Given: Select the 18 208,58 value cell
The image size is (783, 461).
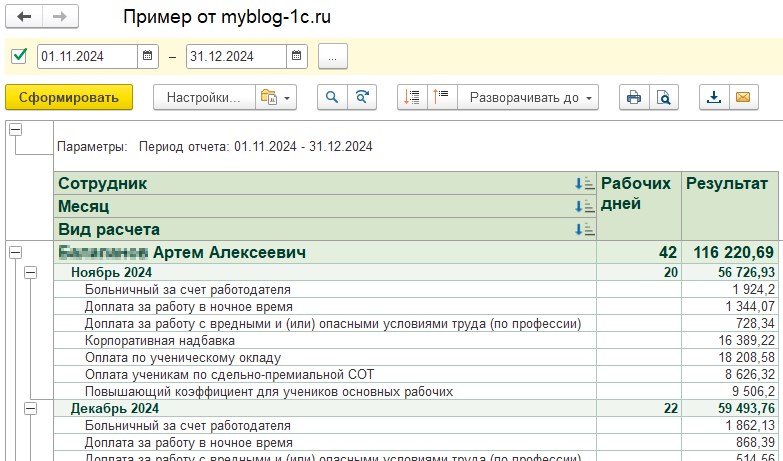Looking at the screenshot, I should coord(730,357).
